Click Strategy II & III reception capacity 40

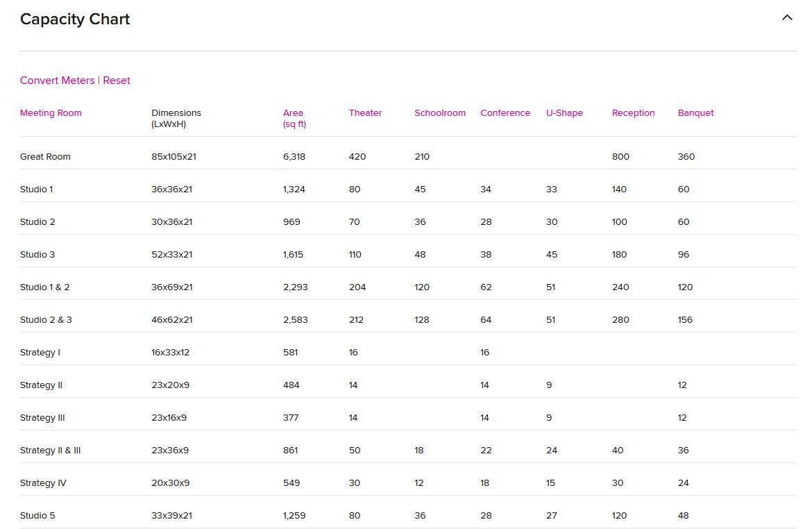[x=617, y=451]
